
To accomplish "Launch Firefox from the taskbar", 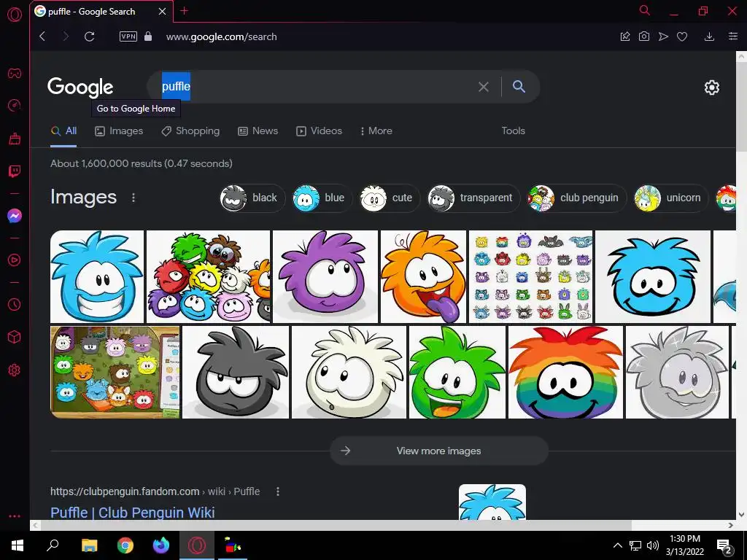I will pos(161,545).
